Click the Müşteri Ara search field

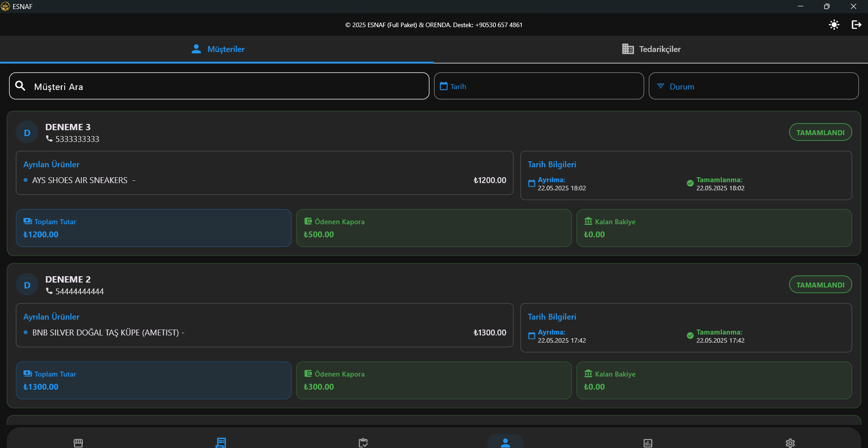(x=219, y=86)
